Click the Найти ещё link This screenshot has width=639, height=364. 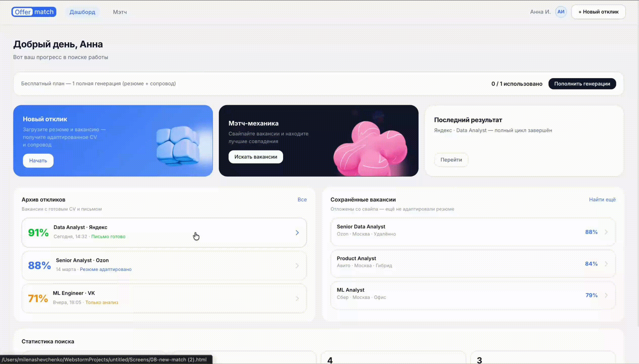pyautogui.click(x=602, y=199)
